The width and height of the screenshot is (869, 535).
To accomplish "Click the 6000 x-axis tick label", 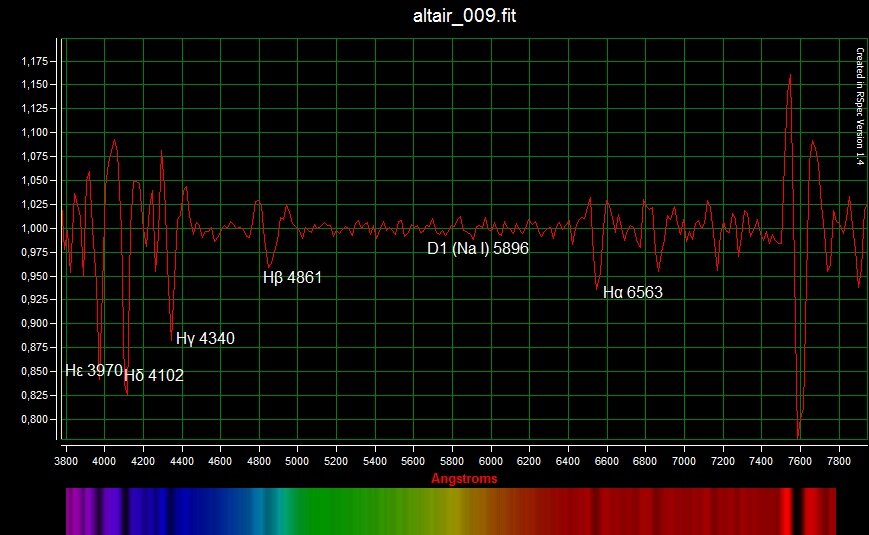I will [x=490, y=461].
